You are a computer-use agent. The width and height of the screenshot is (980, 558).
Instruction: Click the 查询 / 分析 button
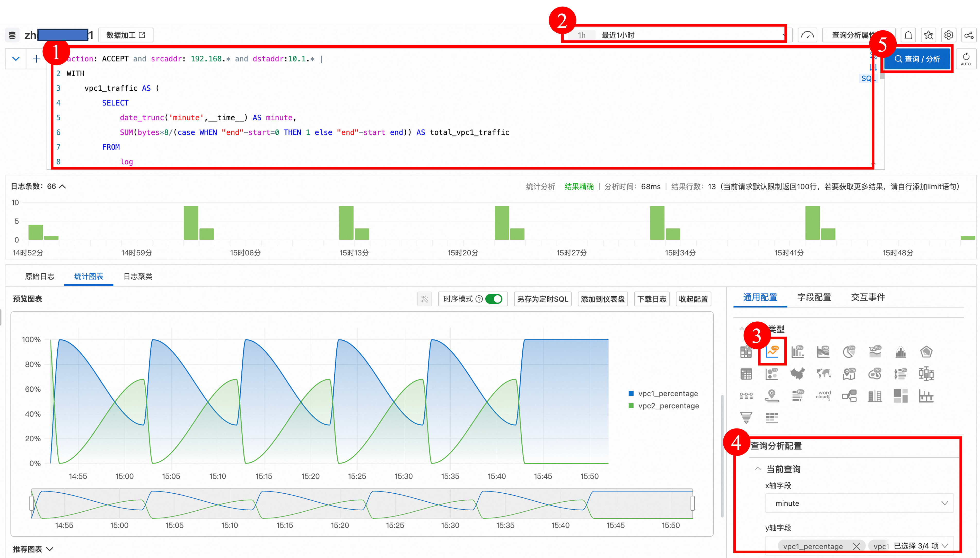917,59
